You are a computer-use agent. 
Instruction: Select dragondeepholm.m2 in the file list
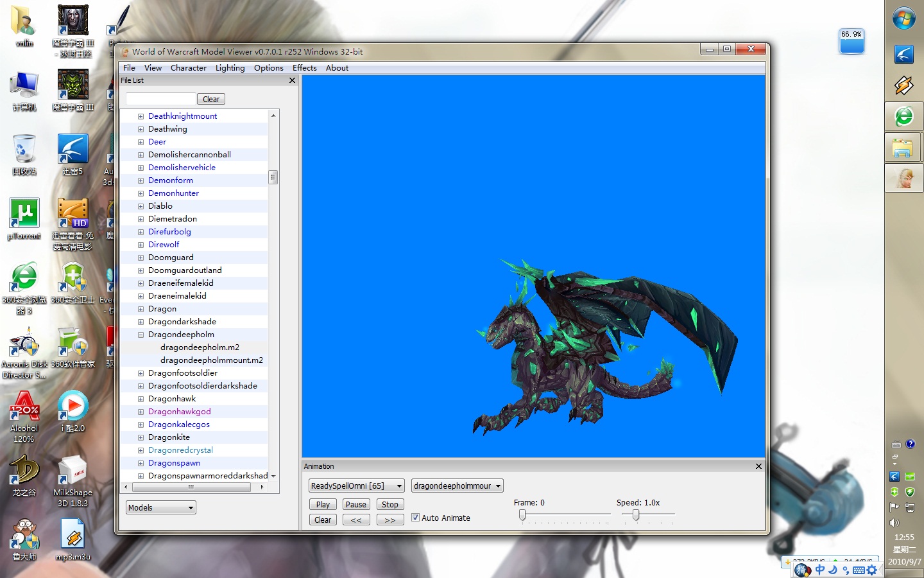[x=200, y=347]
